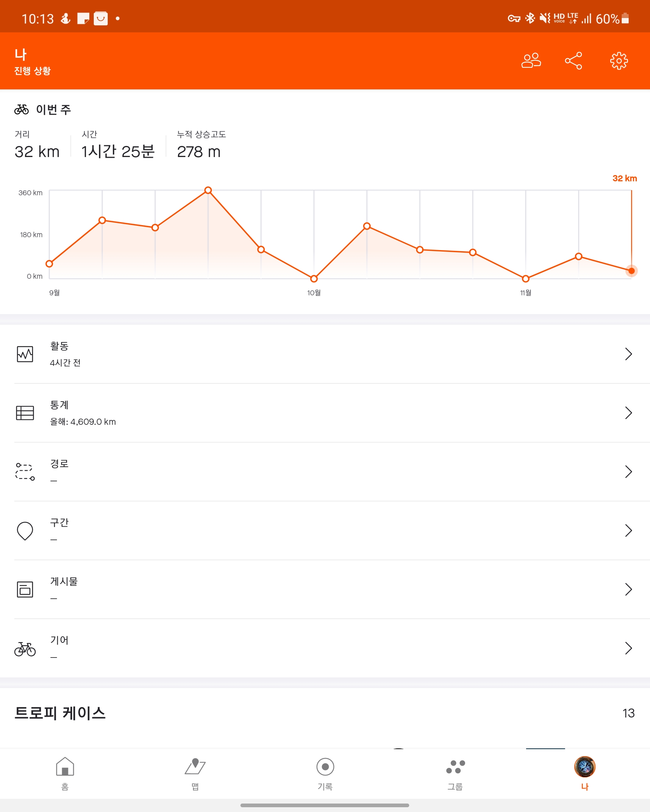Tap the 활동 activity chart icon
This screenshot has height=812, width=650.
click(x=25, y=354)
